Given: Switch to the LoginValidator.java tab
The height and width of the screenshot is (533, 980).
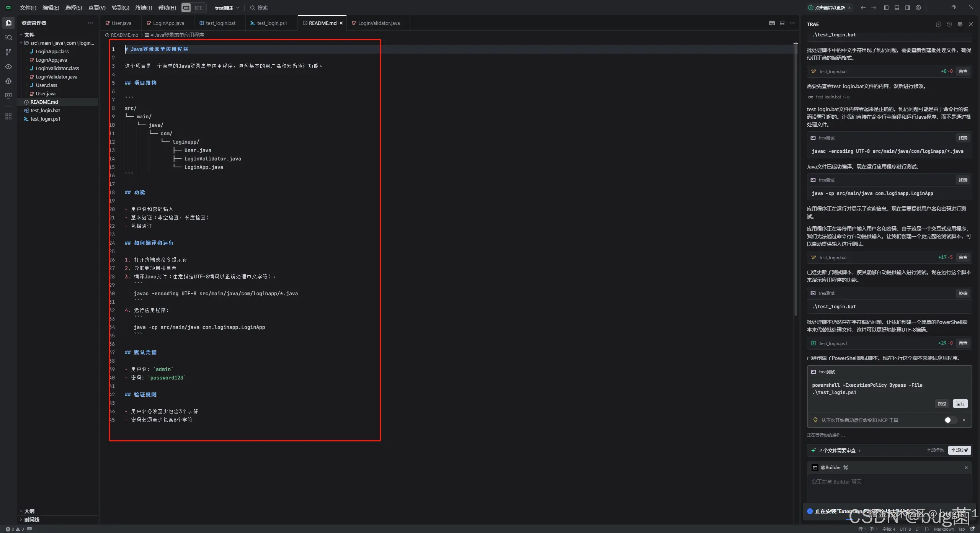Looking at the screenshot, I should click(378, 23).
